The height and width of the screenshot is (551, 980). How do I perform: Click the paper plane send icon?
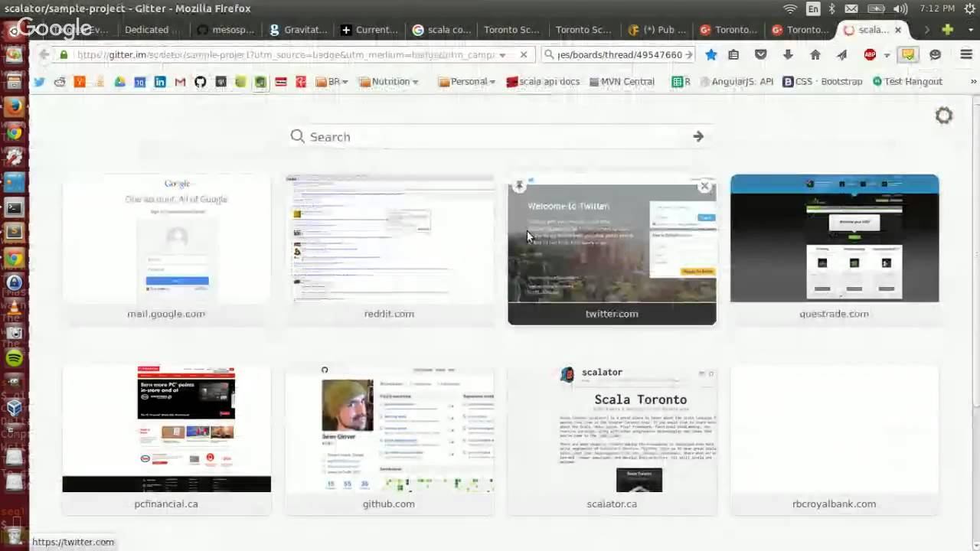coord(842,54)
